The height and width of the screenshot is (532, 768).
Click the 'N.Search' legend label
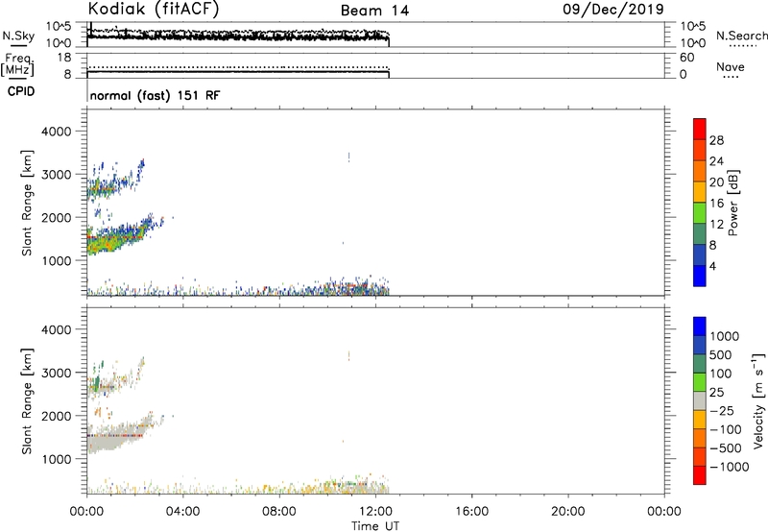pyautogui.click(x=741, y=36)
